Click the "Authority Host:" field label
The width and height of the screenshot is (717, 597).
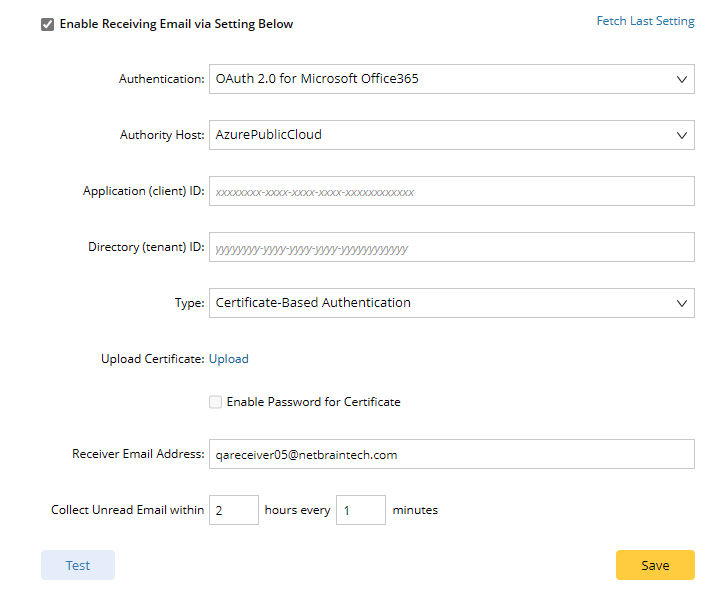click(x=161, y=135)
